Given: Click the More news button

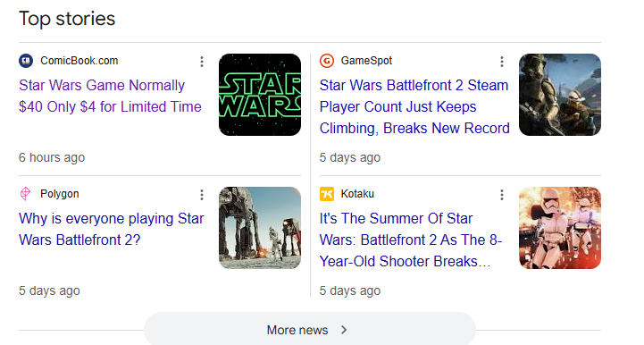Looking at the screenshot, I should click(310, 330).
